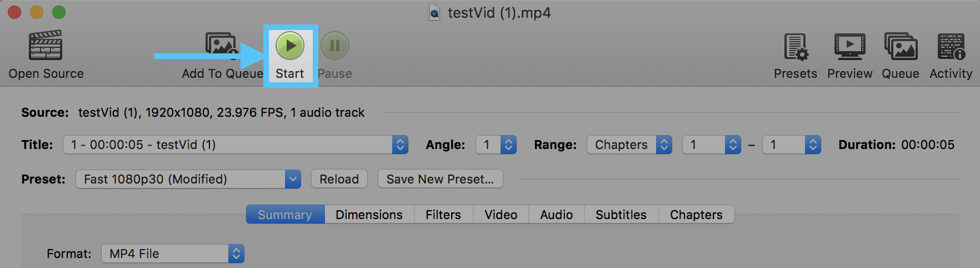Expand the Preset popup menu
Image resolution: width=980 pixels, height=268 pixels.
188,179
